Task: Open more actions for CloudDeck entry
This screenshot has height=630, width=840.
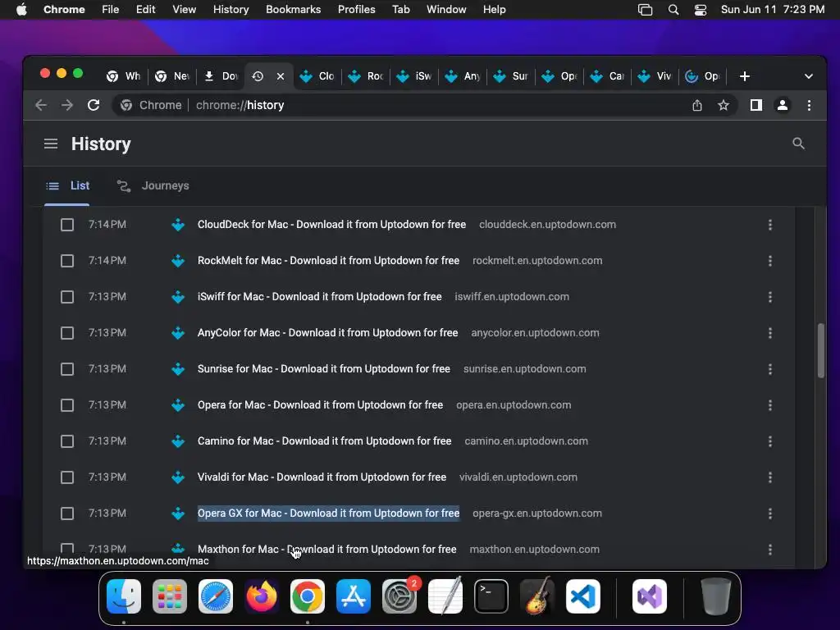Action: (769, 225)
